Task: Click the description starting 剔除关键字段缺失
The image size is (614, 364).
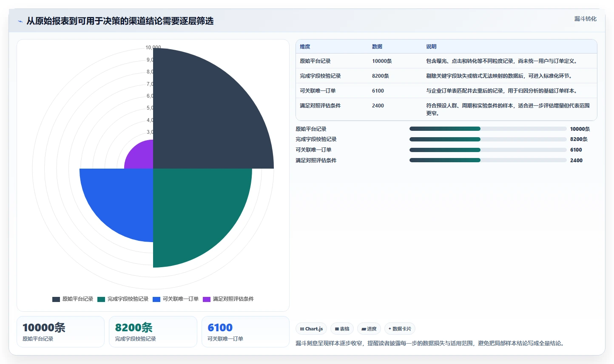Action: click(x=499, y=76)
